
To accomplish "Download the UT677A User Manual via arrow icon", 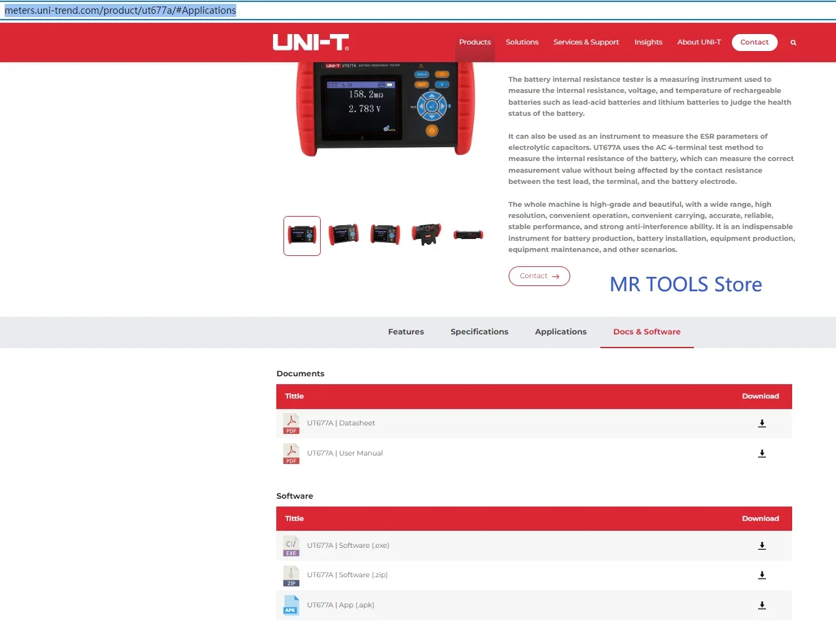I will 761,454.
